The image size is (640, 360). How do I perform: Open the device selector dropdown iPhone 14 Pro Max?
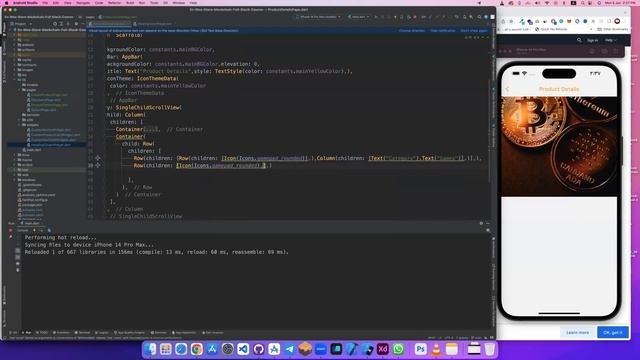318,17
